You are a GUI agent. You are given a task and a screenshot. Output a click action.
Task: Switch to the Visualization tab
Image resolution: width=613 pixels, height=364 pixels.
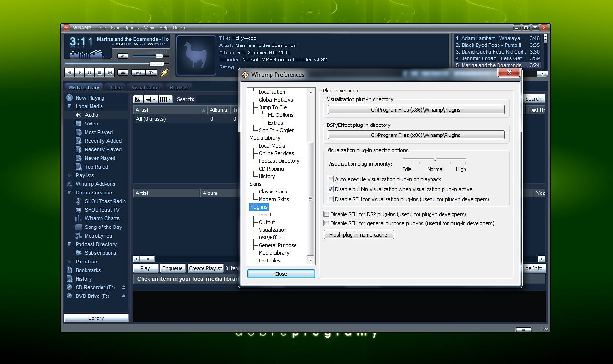pyautogui.click(x=146, y=87)
